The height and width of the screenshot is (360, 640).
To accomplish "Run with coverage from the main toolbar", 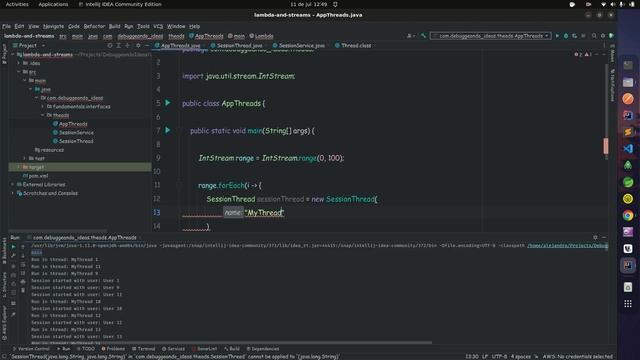I will tap(574, 36).
